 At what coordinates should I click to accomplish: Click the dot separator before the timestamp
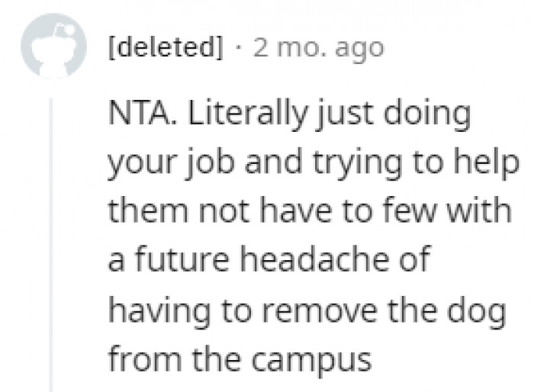(239, 49)
